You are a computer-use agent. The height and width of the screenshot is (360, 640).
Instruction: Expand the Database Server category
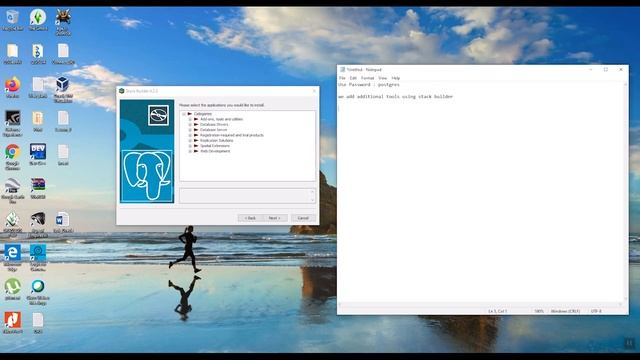pos(190,130)
